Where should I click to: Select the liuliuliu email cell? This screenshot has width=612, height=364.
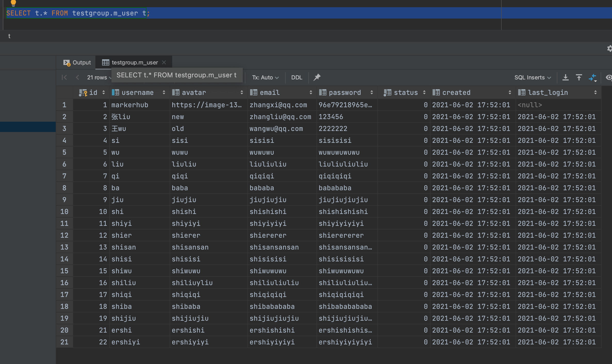[x=282, y=164]
